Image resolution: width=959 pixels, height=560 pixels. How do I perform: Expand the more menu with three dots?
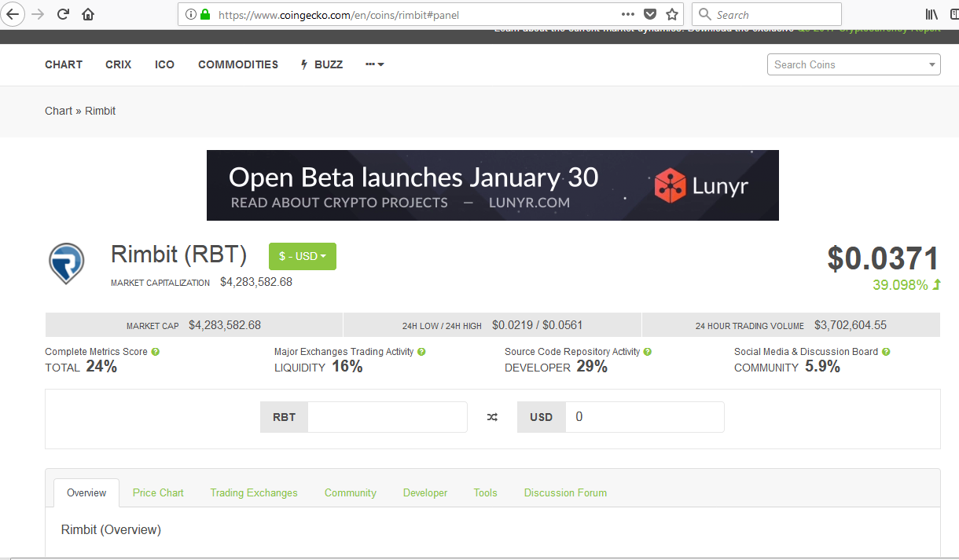click(x=375, y=64)
